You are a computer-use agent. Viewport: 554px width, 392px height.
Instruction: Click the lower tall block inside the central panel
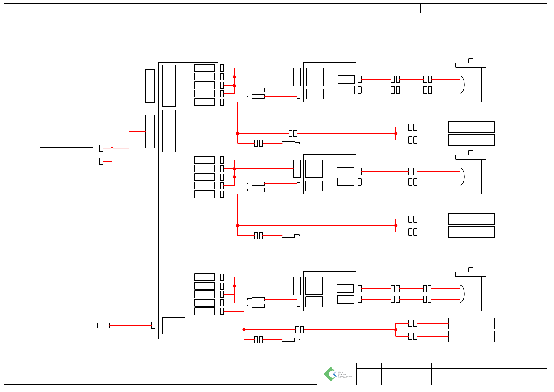pyautogui.click(x=169, y=131)
